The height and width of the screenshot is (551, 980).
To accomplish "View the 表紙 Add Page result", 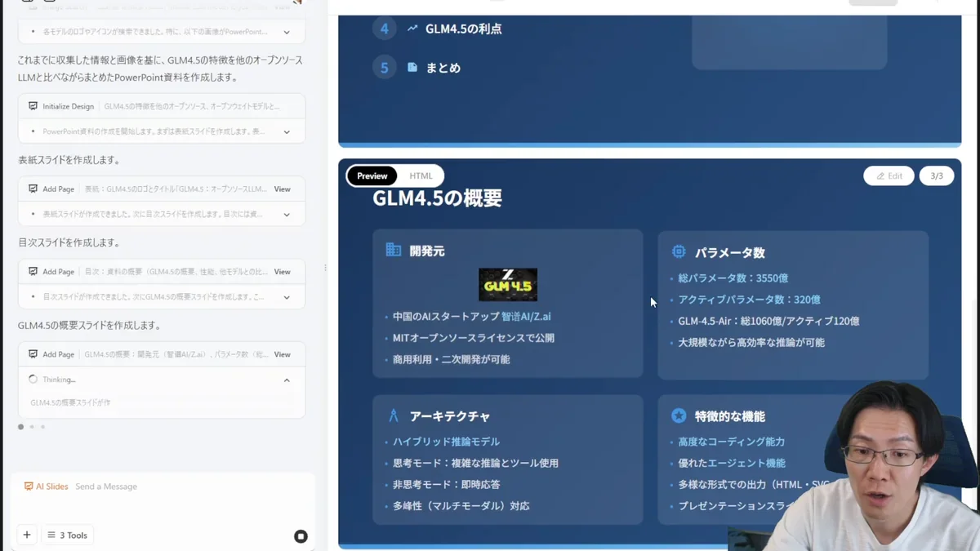I will [282, 189].
